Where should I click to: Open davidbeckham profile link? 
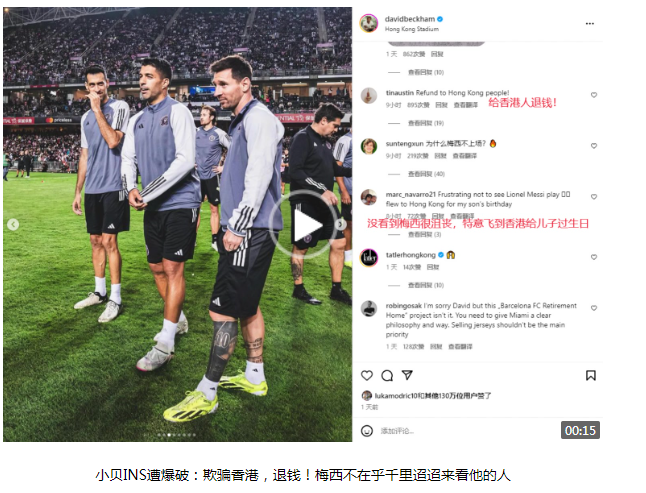[x=410, y=19]
